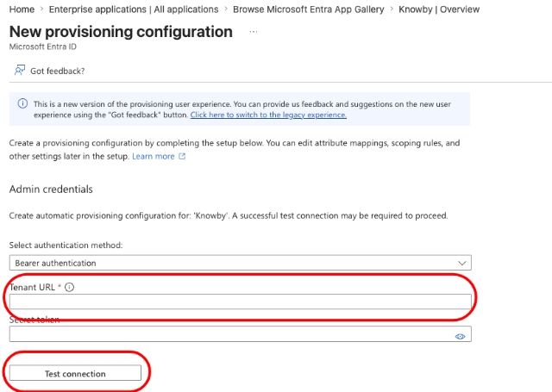This screenshot has width=552, height=392.
Task: Click the Tenant URL info icon
Action: 69,287
